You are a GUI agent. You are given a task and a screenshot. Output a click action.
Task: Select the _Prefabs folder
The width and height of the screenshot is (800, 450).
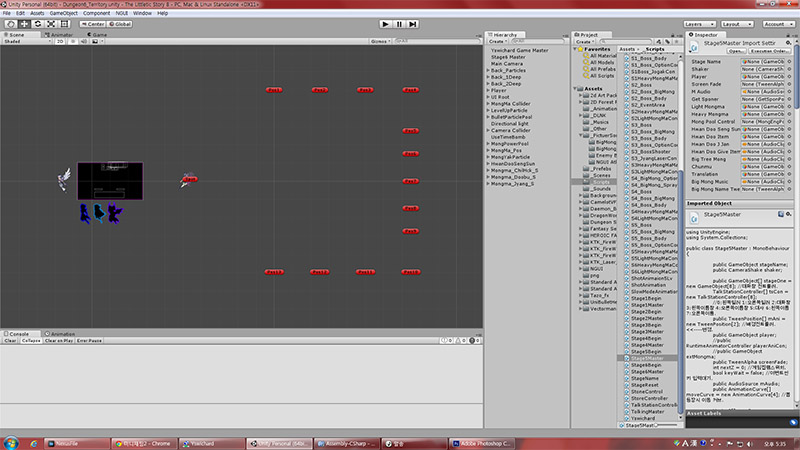pyautogui.click(x=597, y=168)
